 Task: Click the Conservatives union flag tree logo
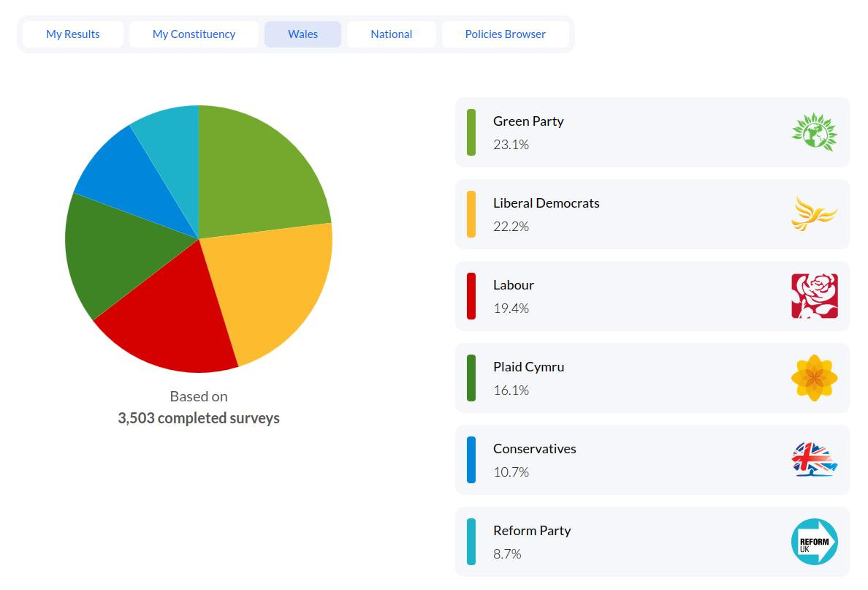point(815,459)
